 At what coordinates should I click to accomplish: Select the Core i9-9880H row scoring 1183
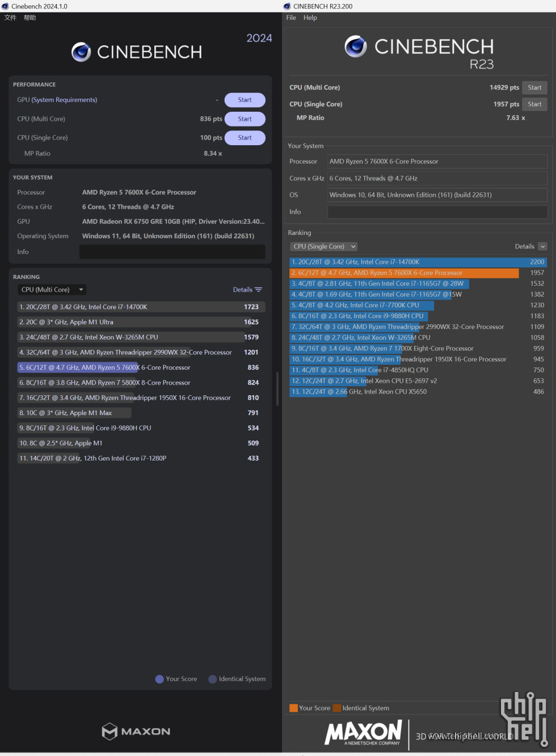point(418,316)
